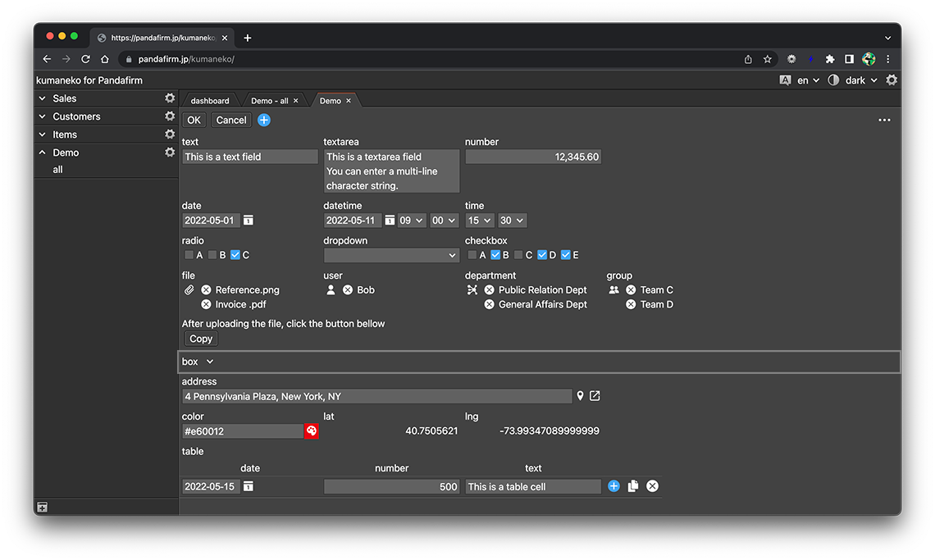Open address in external link icon

[595, 396]
